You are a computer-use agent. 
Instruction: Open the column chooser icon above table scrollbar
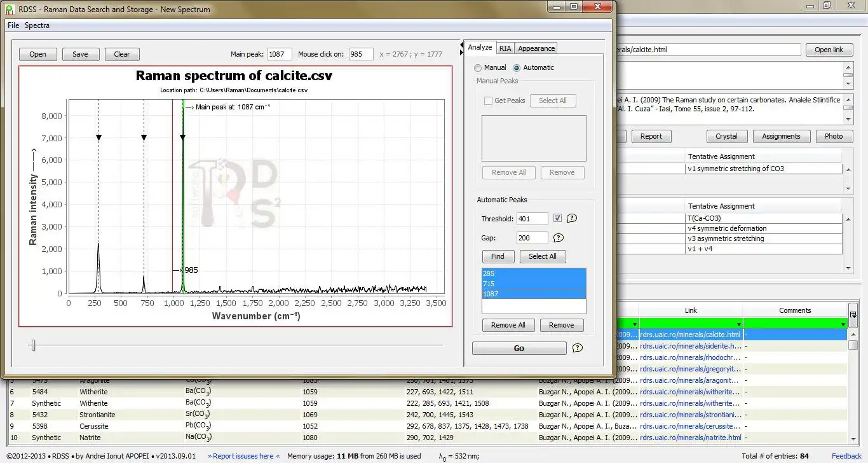[x=853, y=315]
